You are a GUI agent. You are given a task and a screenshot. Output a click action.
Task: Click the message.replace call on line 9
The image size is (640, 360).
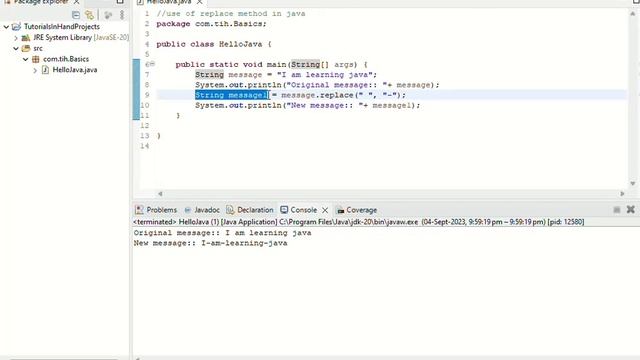point(344,95)
